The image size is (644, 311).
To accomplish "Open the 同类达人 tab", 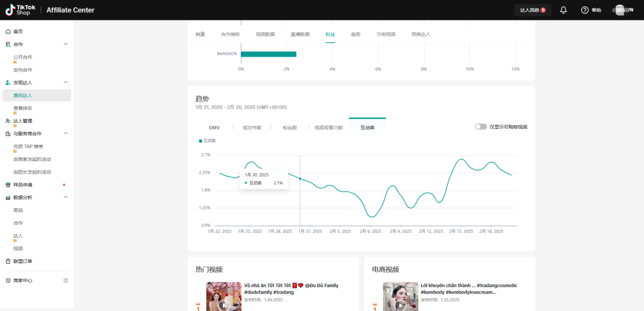I will [421, 35].
